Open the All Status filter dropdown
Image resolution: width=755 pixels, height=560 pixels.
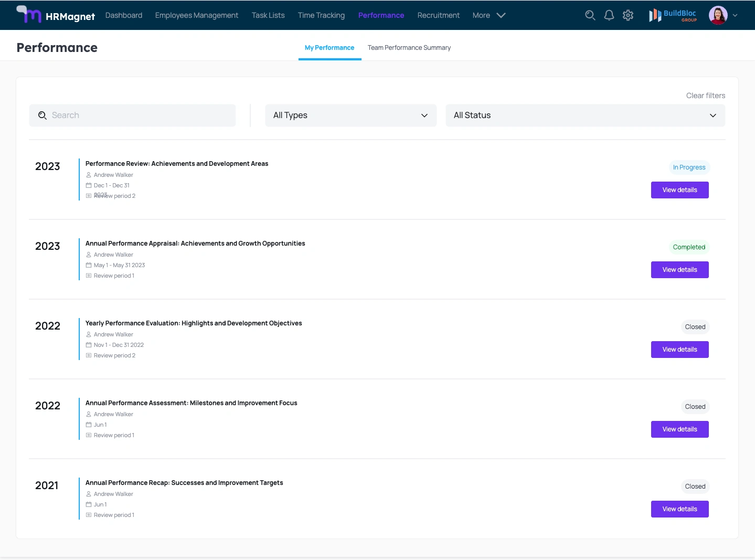coord(586,115)
